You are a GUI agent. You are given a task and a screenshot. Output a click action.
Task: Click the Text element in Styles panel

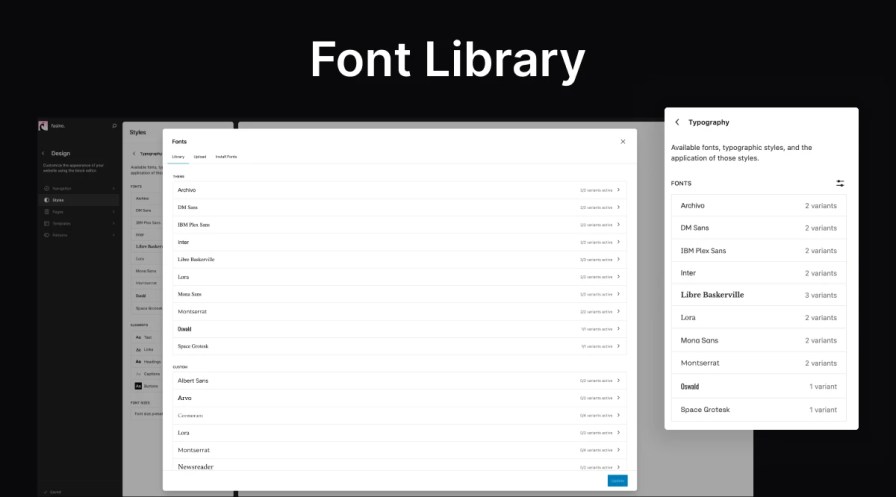(147, 337)
